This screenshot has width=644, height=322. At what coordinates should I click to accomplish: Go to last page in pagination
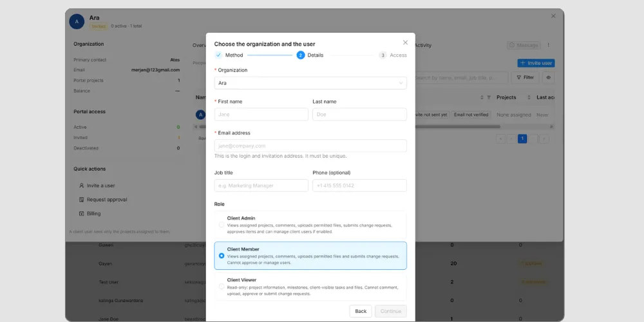pos(544,139)
